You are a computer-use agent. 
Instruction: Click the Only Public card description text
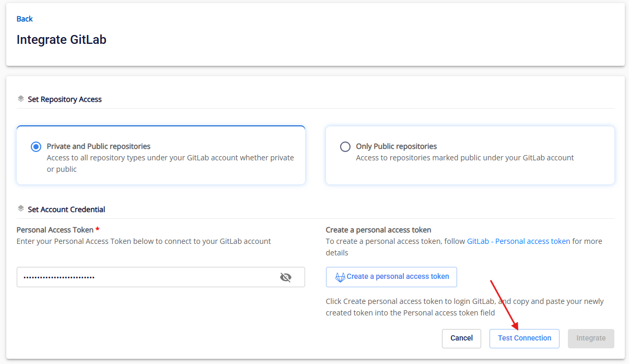464,158
